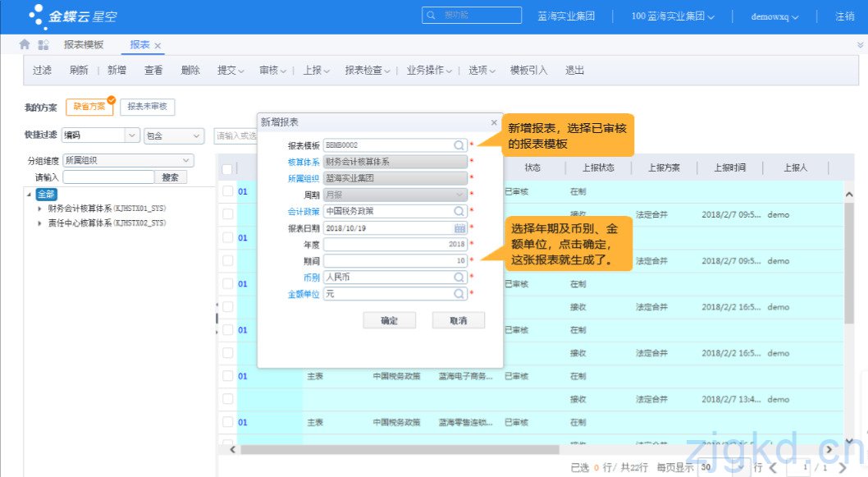
Task: Expand the 上报 toolbar dropdown
Action: pyautogui.click(x=327, y=71)
